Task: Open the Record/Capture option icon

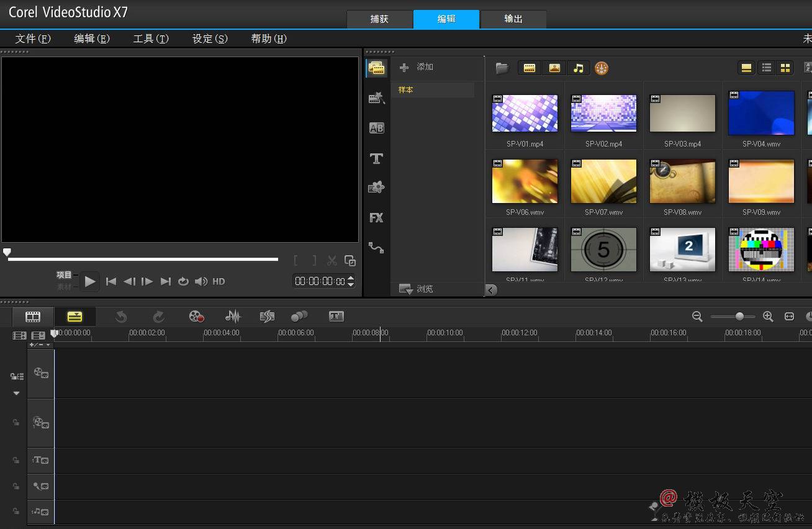Action: tap(197, 317)
